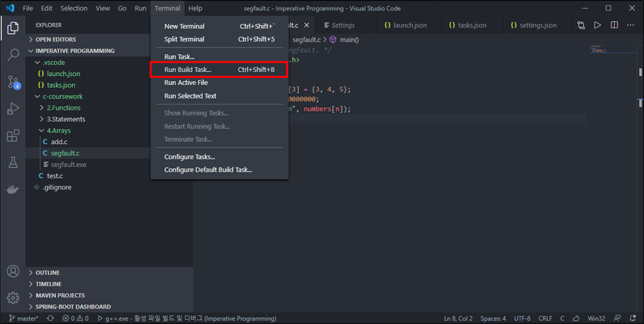
Task: Expand the MAVEN PROJECTS section
Action: [x=109, y=295]
